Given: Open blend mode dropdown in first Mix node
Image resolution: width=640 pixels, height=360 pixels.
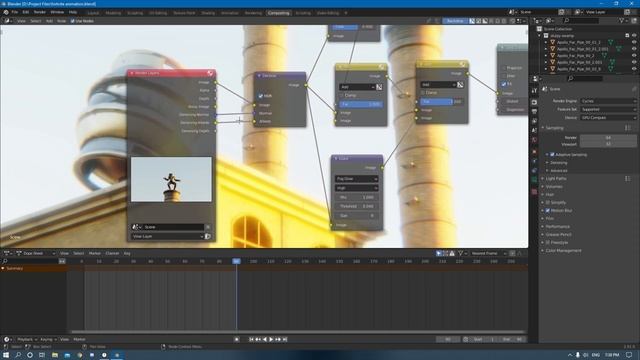Looking at the screenshot, I should click(357, 87).
